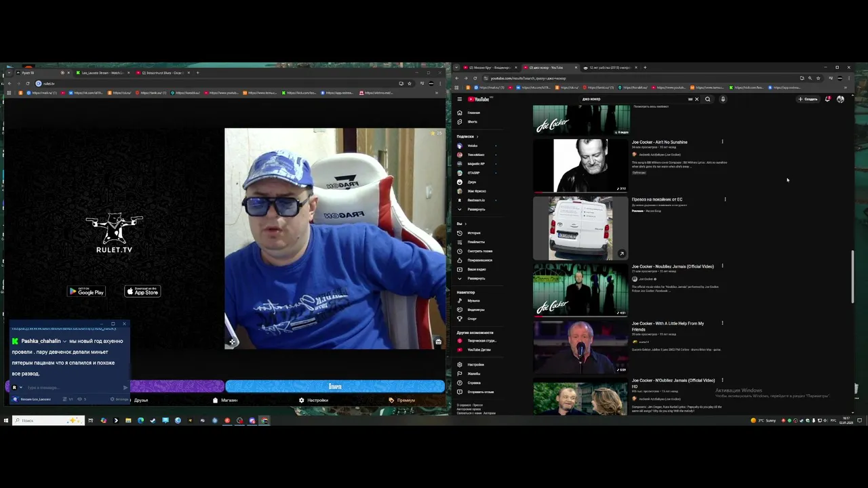Open Плейлисты in the YouTube sidebar
The image size is (868, 488).
[x=478, y=242]
